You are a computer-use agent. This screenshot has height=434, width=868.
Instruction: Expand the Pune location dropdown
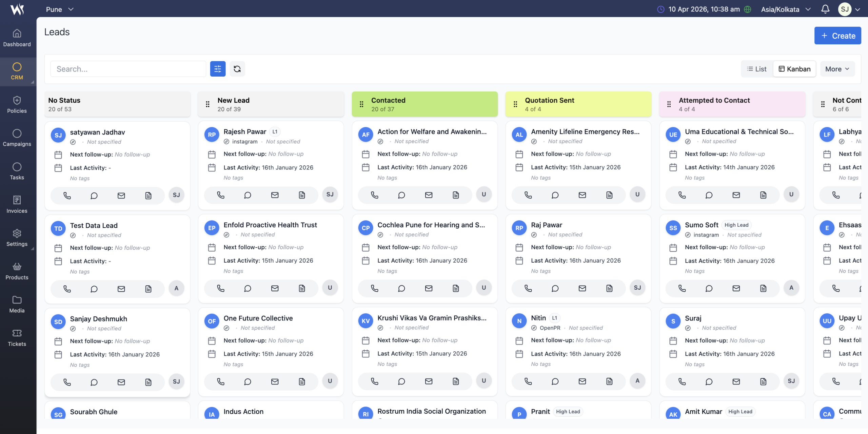click(x=60, y=9)
